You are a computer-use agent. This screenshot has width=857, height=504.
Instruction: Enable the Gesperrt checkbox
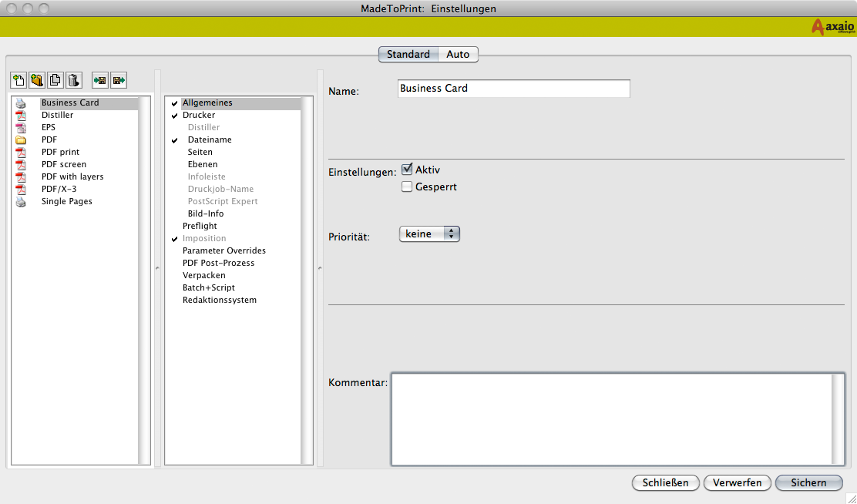coord(407,187)
